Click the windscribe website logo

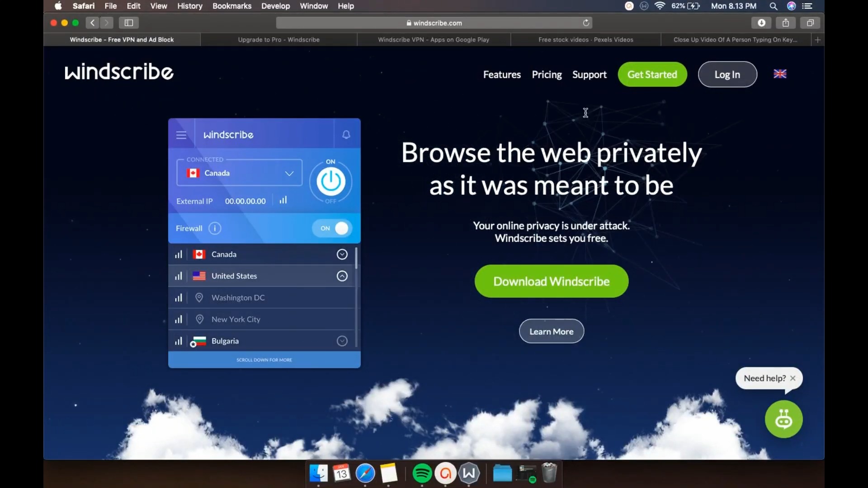(x=119, y=72)
